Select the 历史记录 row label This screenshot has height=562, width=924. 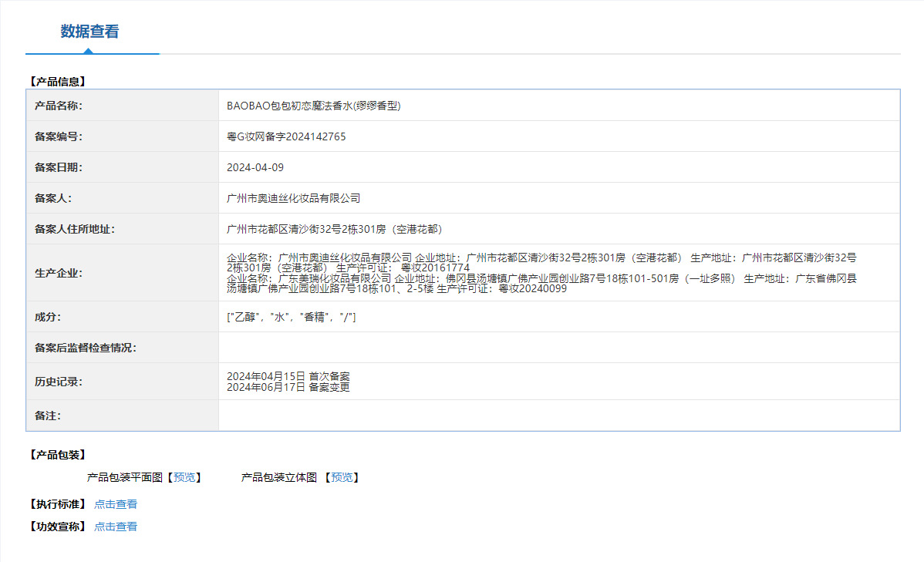point(59,382)
